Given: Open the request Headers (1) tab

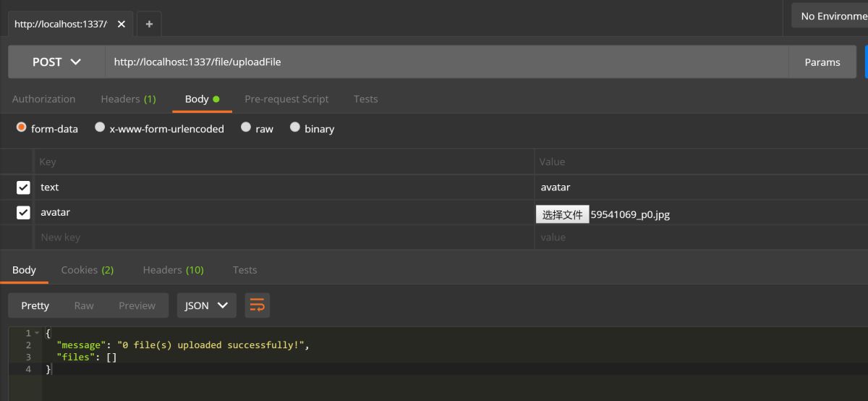Looking at the screenshot, I should tap(129, 99).
